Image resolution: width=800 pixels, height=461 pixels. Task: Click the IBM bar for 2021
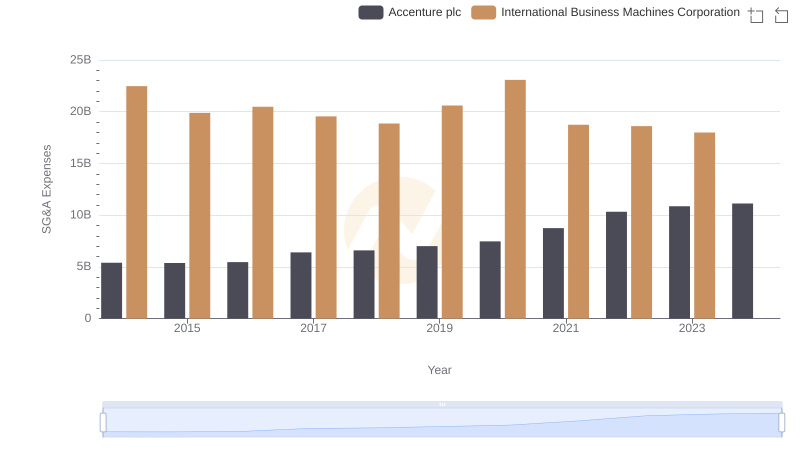(x=579, y=222)
